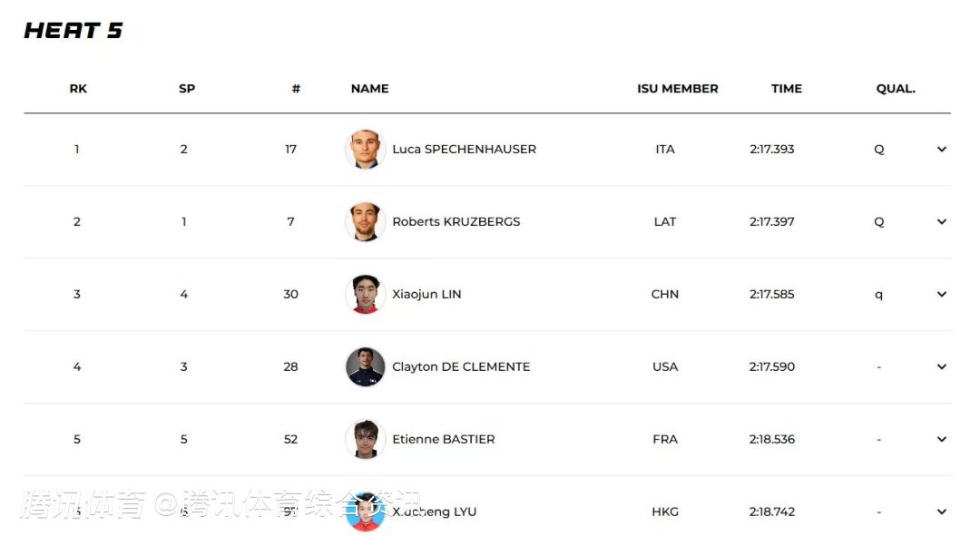Click the RK column header
The image size is (980, 536).
[x=78, y=89]
